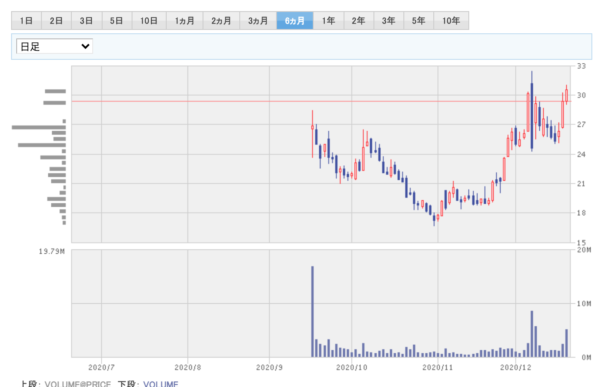Select the 2ヵ月 range tab
Image resolution: width=600 pixels, height=387 pixels.
coord(221,21)
